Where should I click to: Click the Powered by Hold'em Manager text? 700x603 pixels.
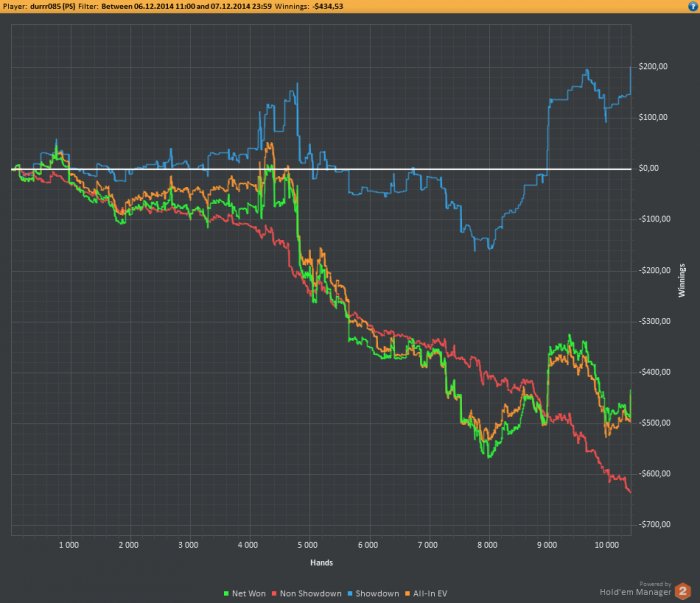[x=635, y=589]
